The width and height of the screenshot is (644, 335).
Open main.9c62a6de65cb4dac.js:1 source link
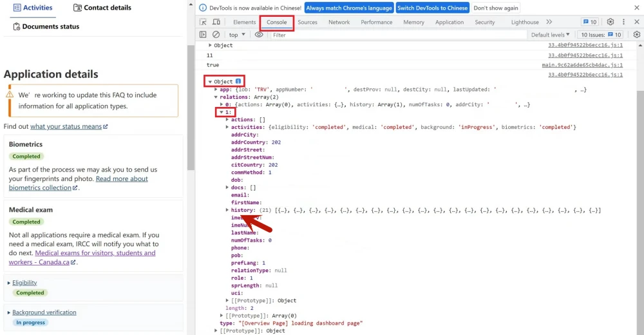tap(582, 65)
